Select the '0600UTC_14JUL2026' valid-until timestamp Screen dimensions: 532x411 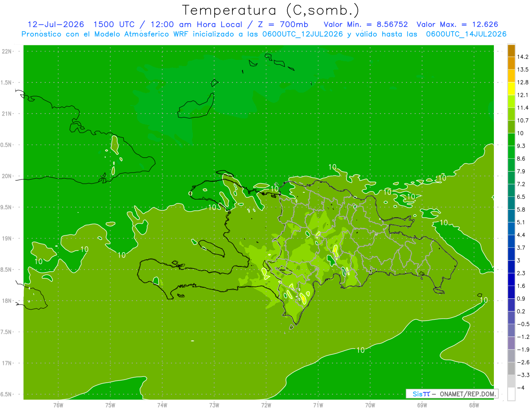[x=466, y=34]
